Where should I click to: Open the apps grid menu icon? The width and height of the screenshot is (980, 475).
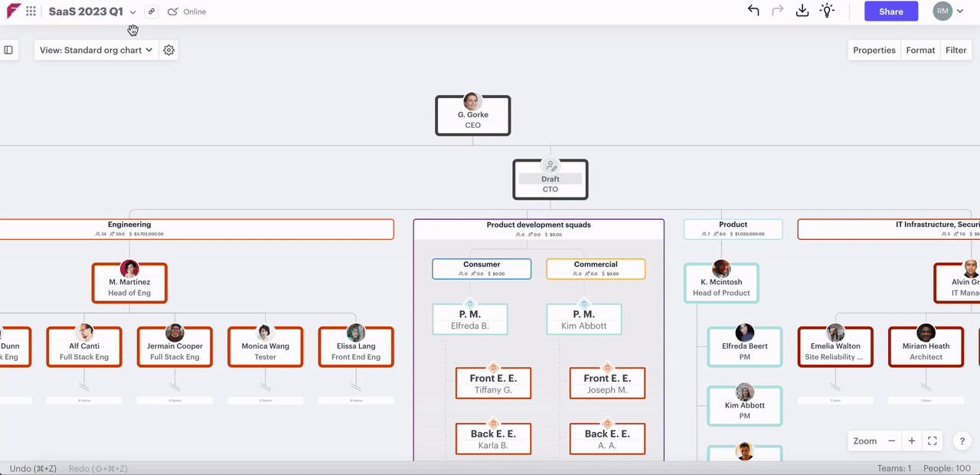point(31,11)
